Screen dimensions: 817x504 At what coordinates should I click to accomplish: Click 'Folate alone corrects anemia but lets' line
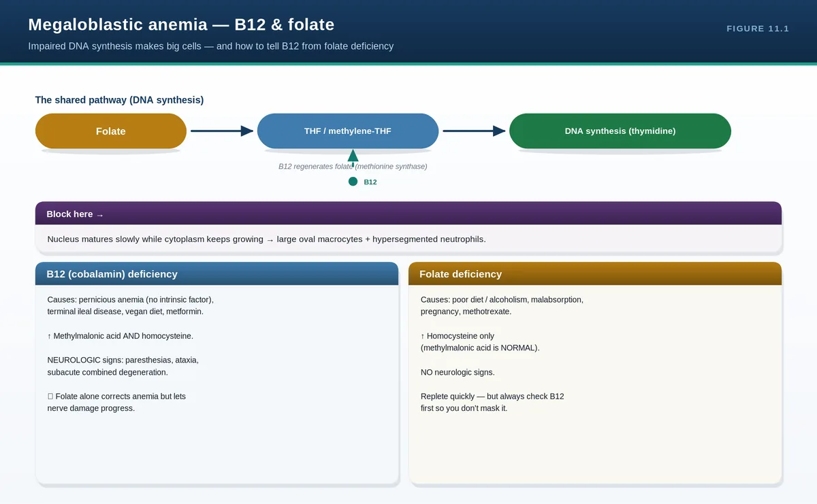click(116, 397)
